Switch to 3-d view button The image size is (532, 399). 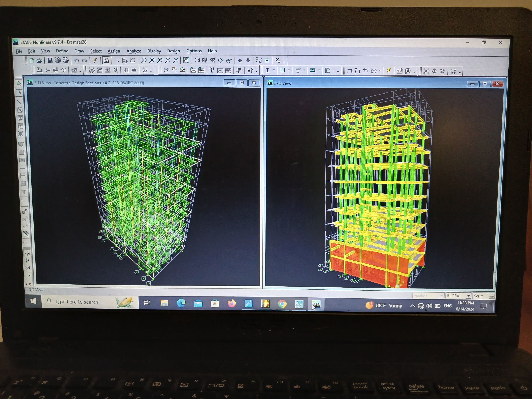pos(197,61)
